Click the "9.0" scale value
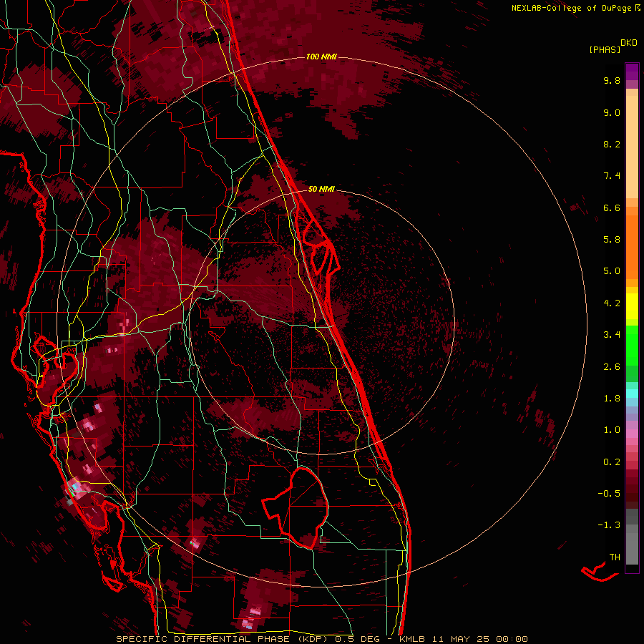The height and width of the screenshot is (644, 644). (612, 112)
